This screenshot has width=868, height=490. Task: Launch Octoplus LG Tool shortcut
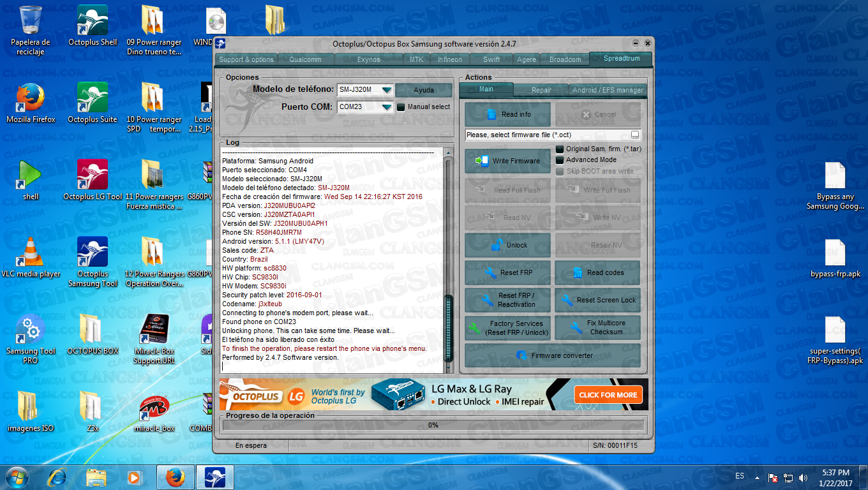93,180
